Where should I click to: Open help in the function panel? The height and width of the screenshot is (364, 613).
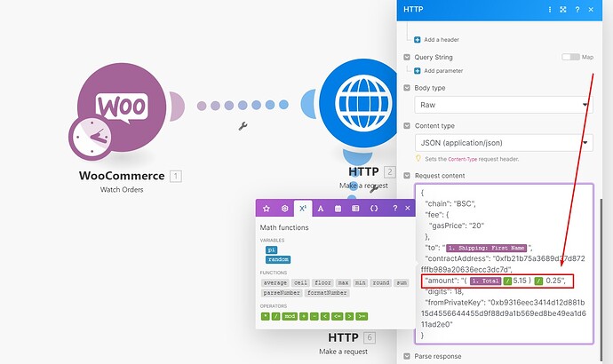pos(394,208)
